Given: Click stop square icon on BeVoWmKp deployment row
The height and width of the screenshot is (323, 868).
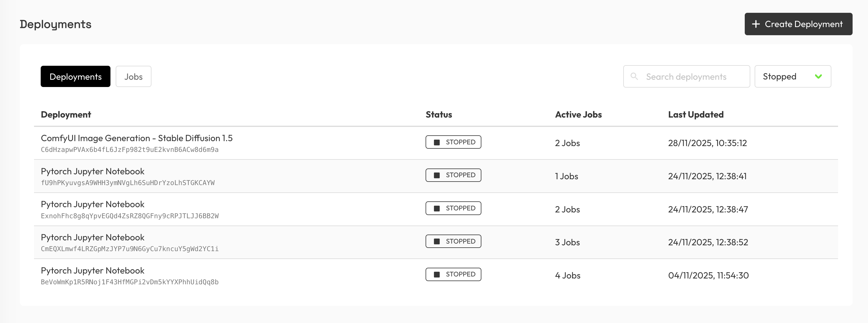Looking at the screenshot, I should point(437,274).
